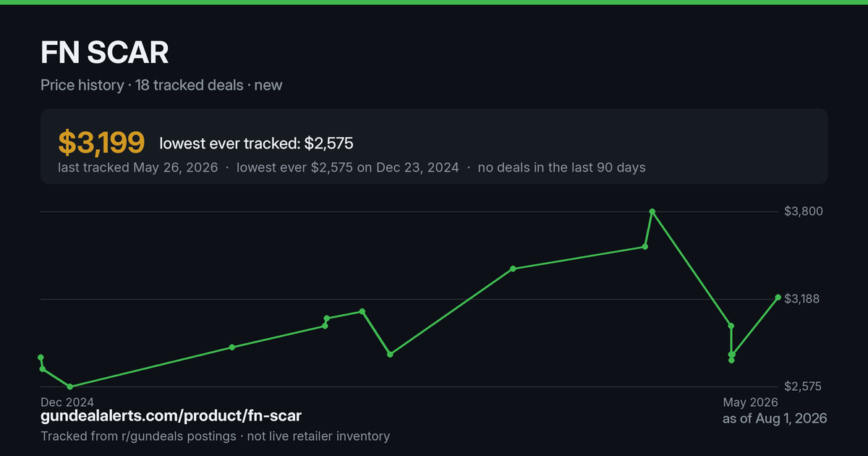Viewport: 868px width, 456px height.
Task: Click the lowest data point at $2,575
Action: (69, 387)
